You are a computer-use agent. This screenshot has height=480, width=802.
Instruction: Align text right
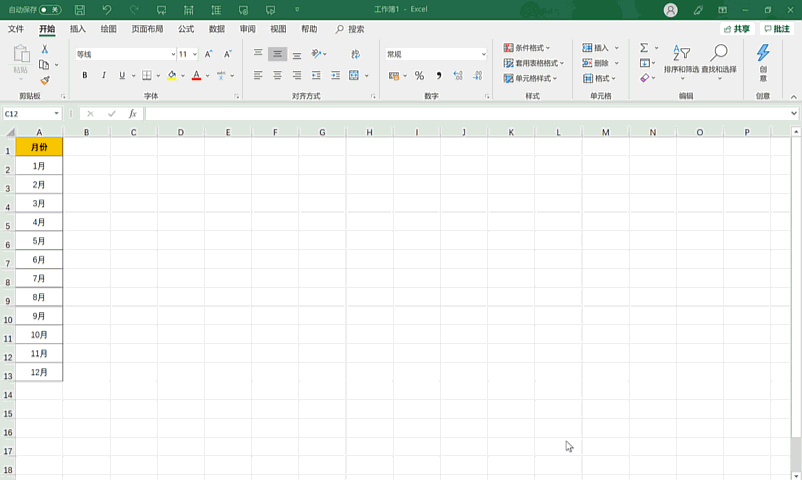[x=297, y=75]
